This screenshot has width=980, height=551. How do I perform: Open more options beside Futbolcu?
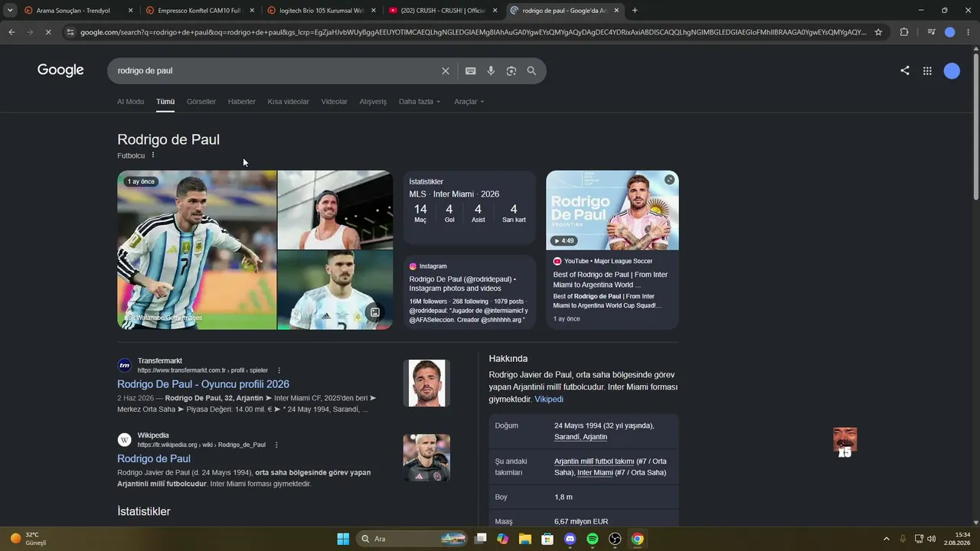tap(153, 155)
